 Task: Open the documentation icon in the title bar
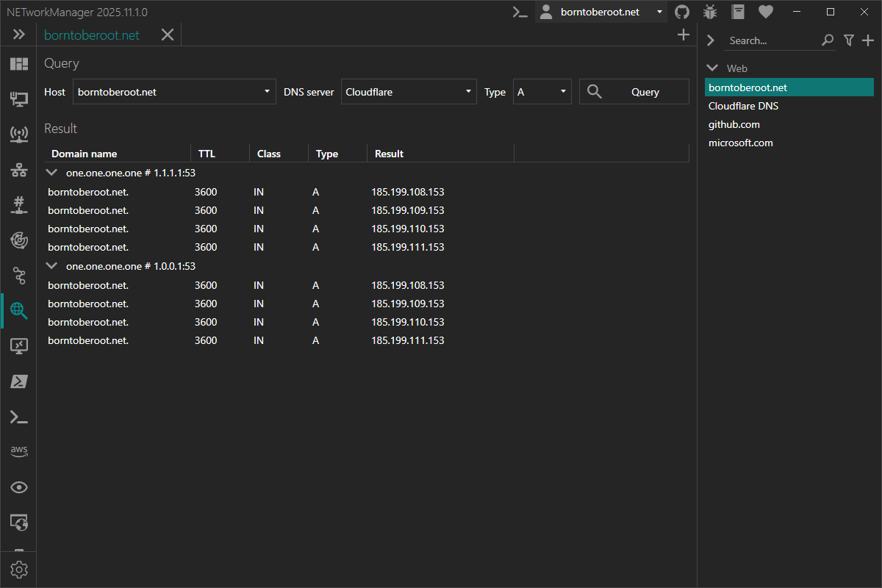[738, 12]
